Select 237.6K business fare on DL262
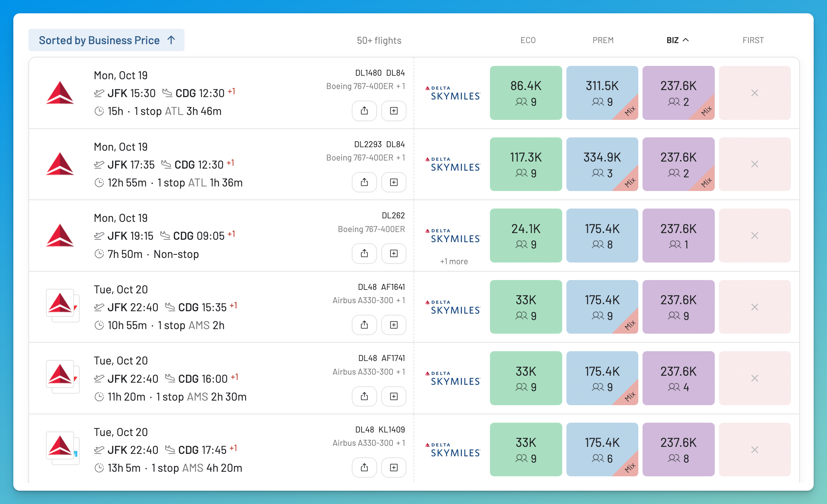Viewport: 827px width, 504px height. (x=678, y=236)
